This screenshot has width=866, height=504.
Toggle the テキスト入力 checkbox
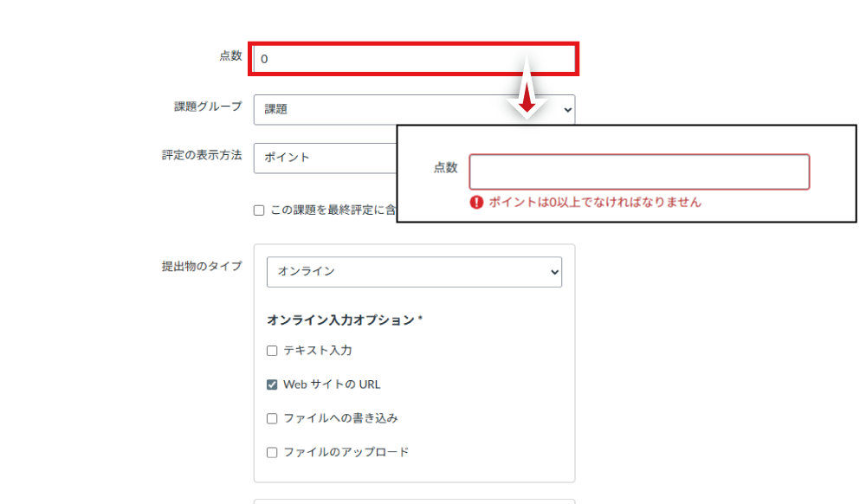point(272,351)
